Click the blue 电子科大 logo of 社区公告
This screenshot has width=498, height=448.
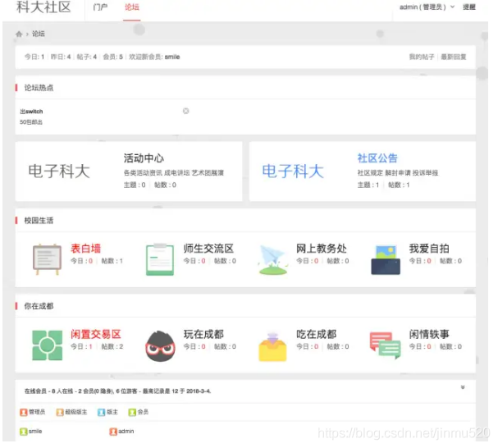[293, 171]
